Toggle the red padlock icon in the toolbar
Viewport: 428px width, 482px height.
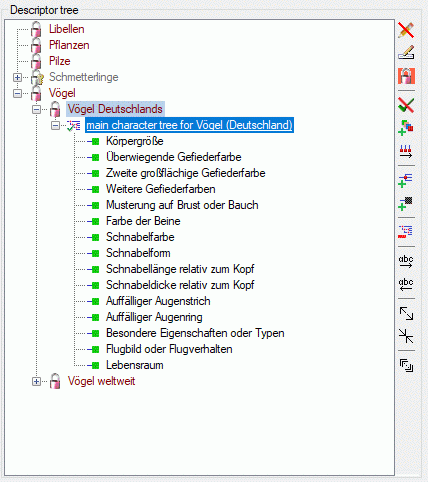pyautogui.click(x=406, y=76)
